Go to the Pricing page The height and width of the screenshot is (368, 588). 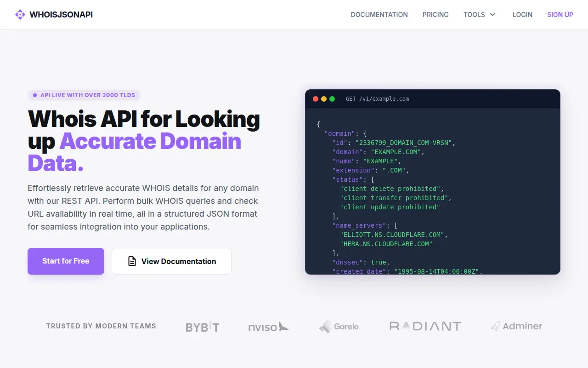pos(435,15)
